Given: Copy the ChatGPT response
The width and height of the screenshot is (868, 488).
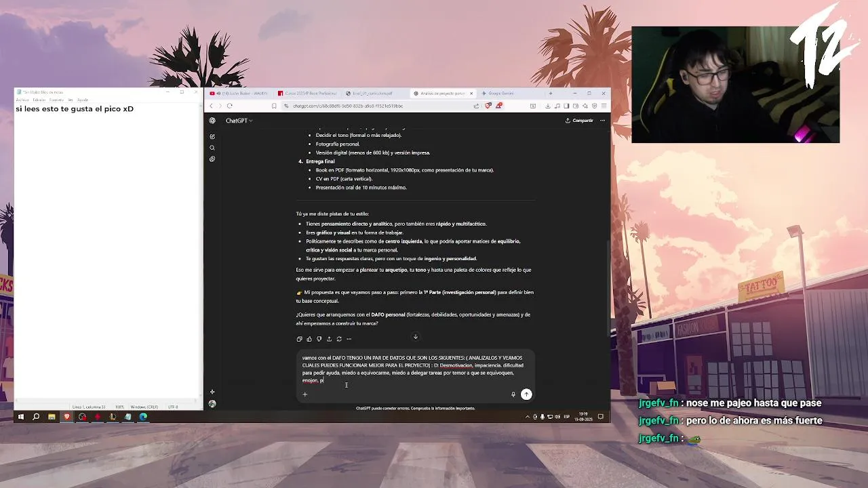Looking at the screenshot, I should 299,339.
